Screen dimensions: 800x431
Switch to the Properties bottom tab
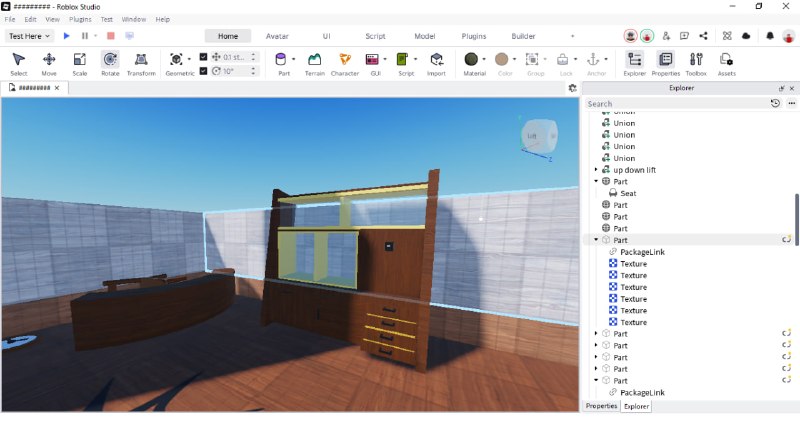601,406
